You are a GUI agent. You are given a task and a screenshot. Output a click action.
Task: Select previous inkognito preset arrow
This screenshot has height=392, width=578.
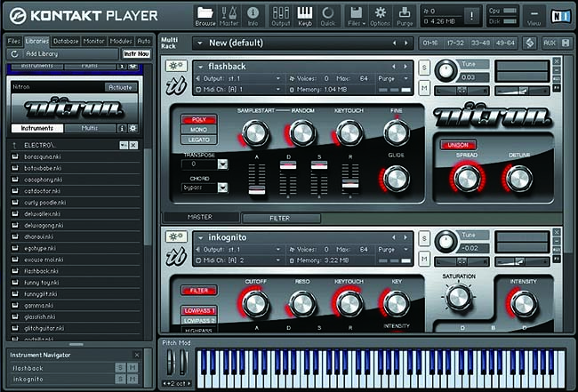[x=394, y=237]
